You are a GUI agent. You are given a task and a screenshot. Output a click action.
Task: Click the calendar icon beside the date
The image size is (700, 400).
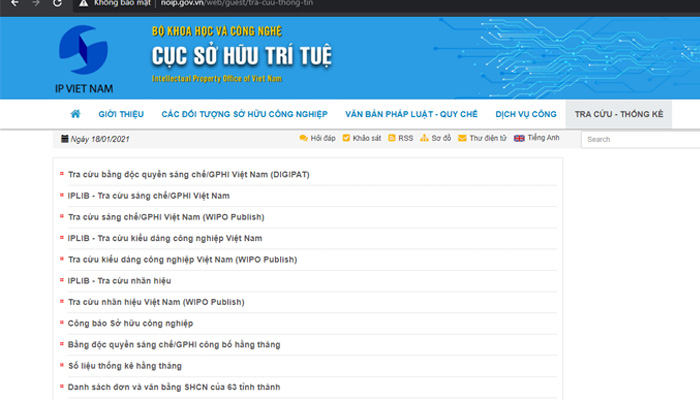tap(65, 139)
